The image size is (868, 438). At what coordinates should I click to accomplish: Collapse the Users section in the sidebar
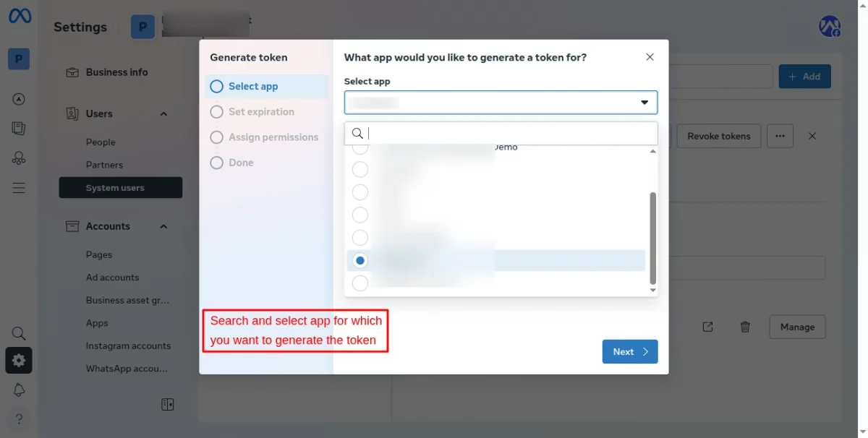(x=163, y=113)
